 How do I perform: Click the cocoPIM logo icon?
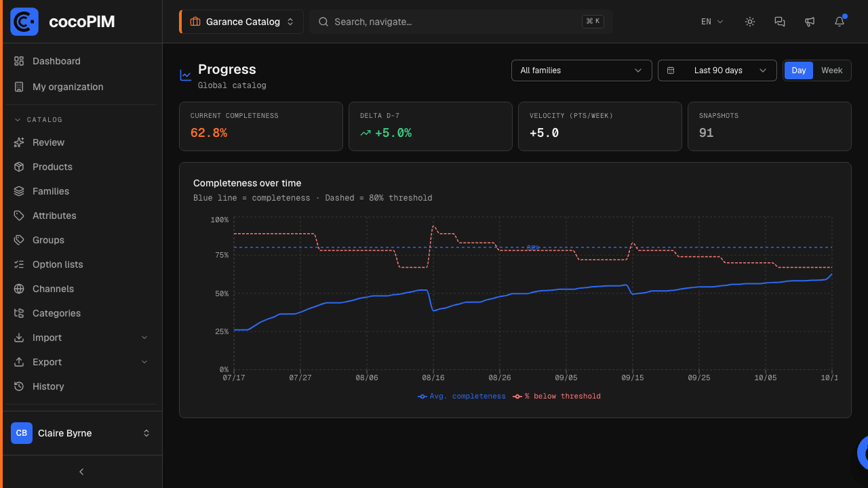24,22
